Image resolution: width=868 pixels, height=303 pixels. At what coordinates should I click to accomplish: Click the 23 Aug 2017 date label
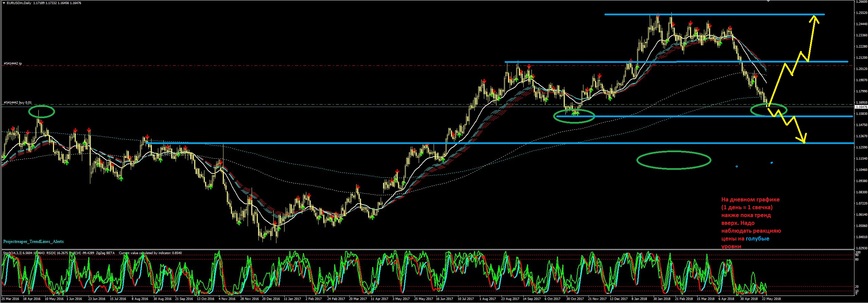click(x=510, y=299)
